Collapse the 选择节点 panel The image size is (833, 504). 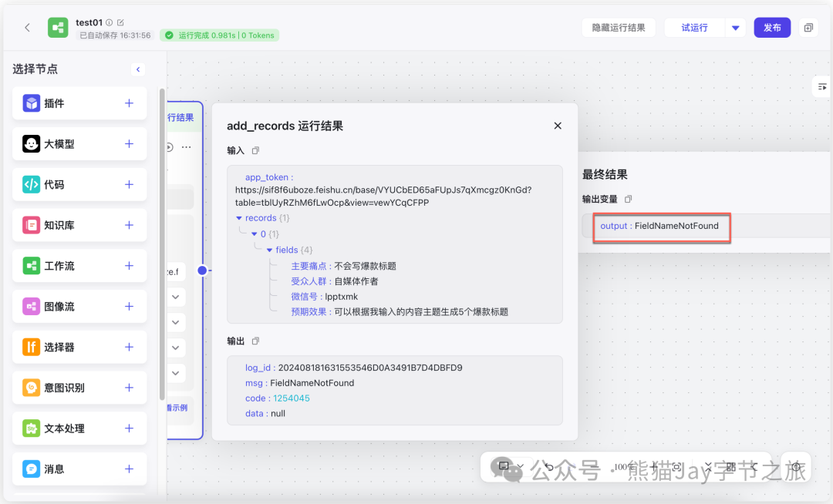(x=138, y=69)
